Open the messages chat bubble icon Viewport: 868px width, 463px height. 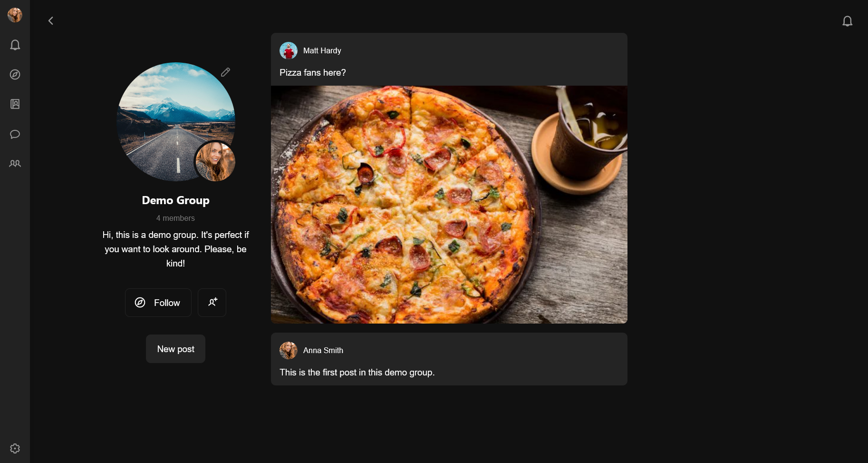point(15,134)
